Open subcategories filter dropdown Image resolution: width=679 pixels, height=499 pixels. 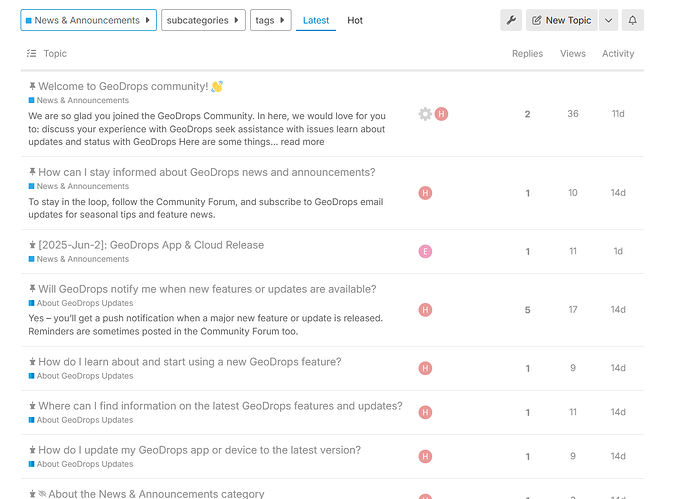(203, 20)
